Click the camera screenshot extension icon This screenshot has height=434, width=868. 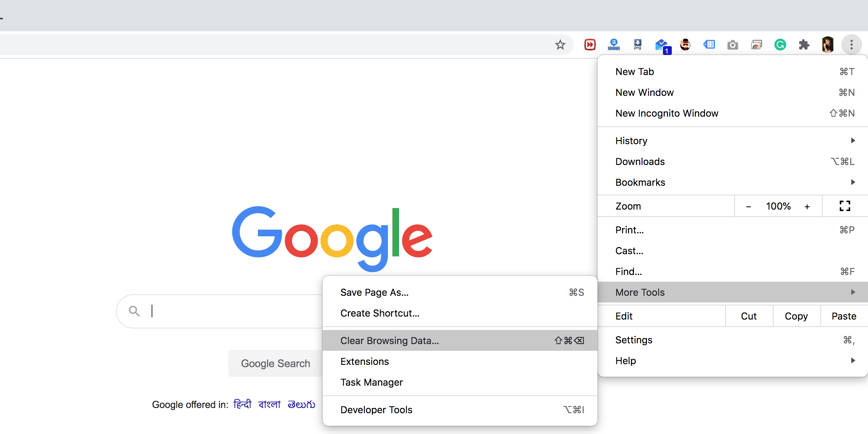733,45
